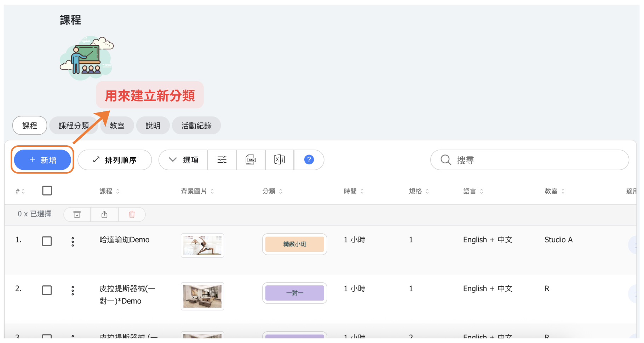Export the course list to Excel
Image resolution: width=644 pixels, height=343 pixels.
(279, 160)
